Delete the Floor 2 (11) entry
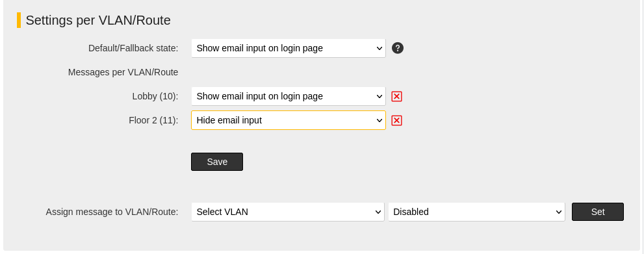The image size is (644, 254). pos(396,120)
